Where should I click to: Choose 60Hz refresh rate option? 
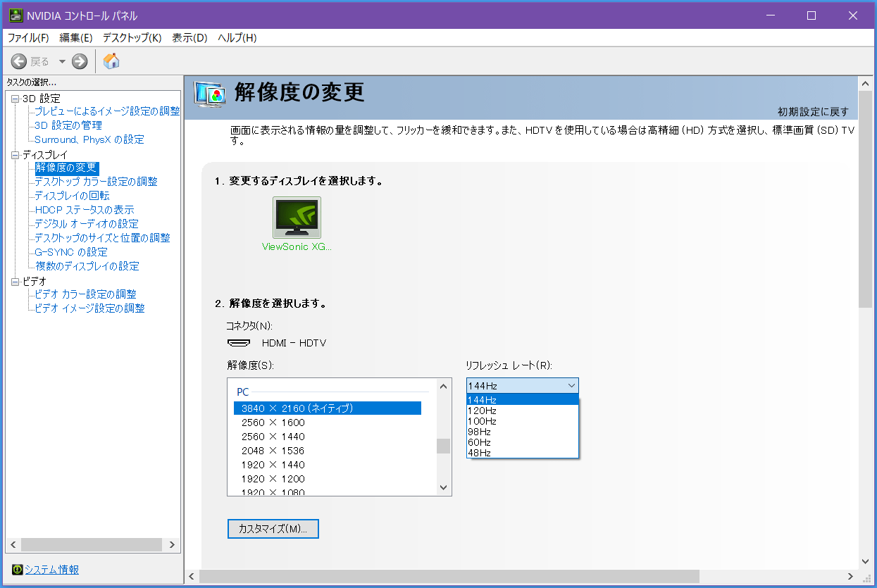tap(522, 442)
